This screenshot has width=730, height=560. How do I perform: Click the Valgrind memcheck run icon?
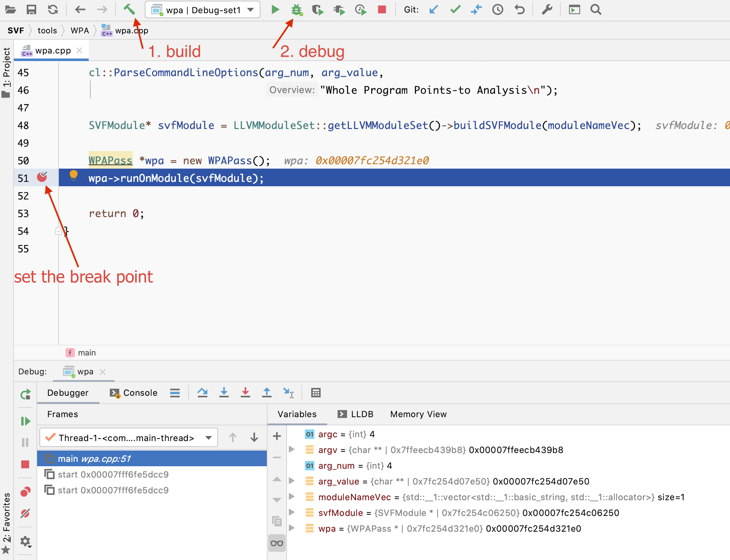pos(339,10)
